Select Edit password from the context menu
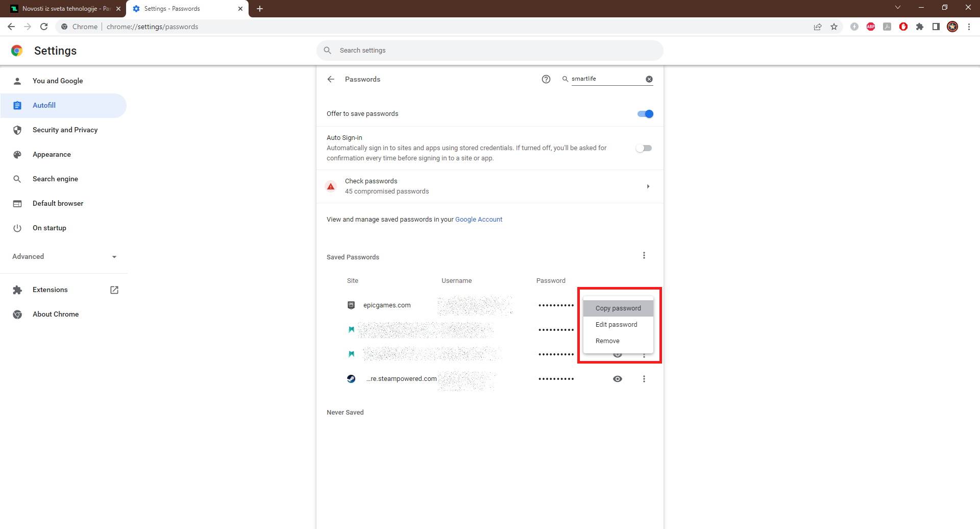Screen dimensions: 980x529 click(x=616, y=324)
